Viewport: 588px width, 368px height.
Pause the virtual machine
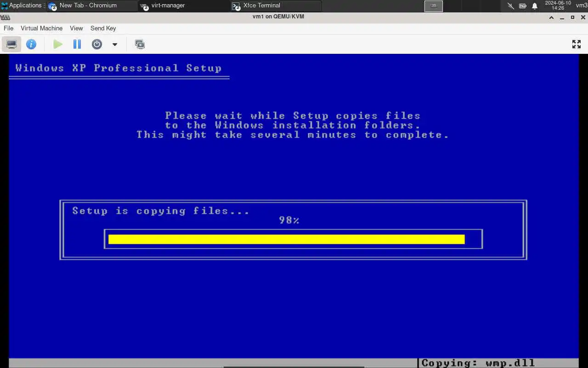coord(77,44)
